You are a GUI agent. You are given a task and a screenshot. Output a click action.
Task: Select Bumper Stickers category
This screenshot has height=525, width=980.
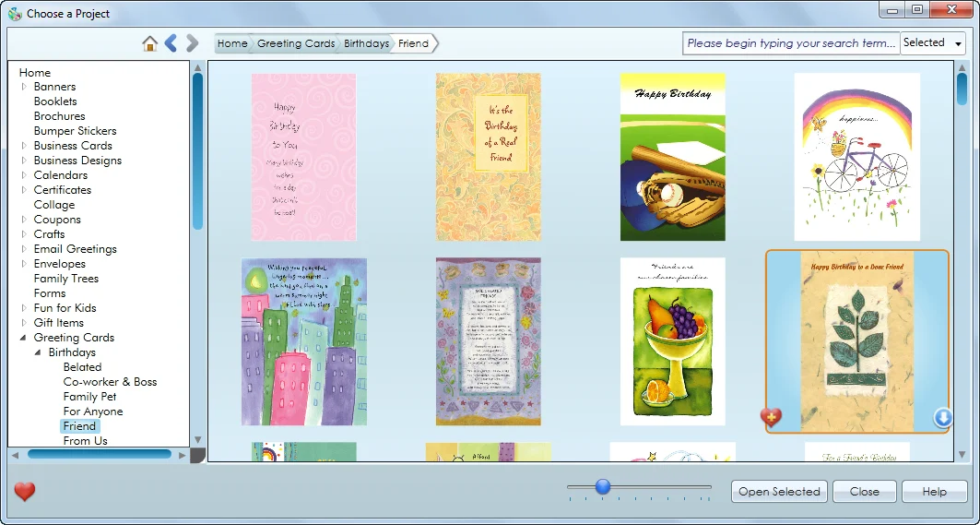(x=75, y=131)
